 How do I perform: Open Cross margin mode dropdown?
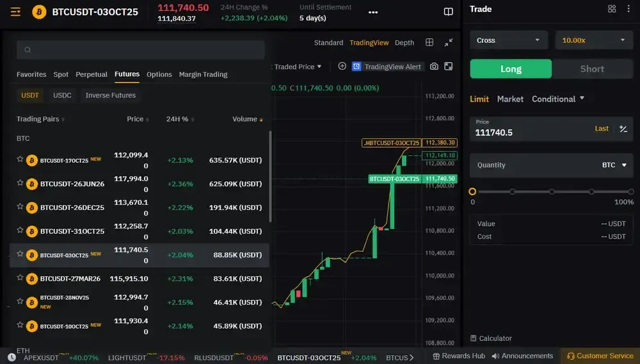point(509,40)
